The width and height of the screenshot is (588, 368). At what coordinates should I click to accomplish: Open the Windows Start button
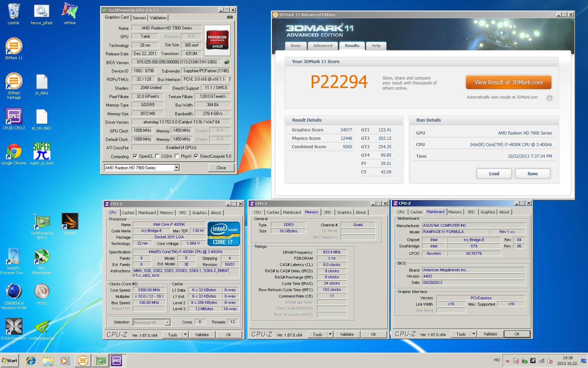coord(10,360)
